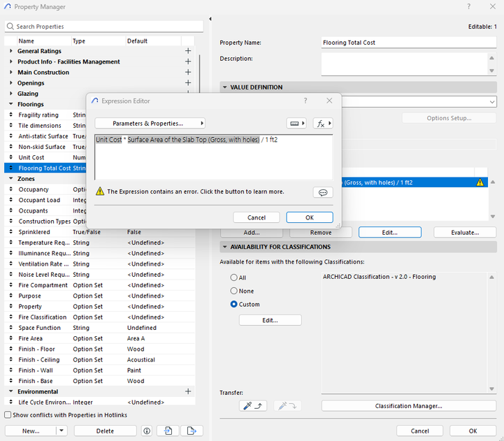The height and width of the screenshot is (441, 504).
Task: Click the search magnifier icon
Action: click(x=10, y=27)
